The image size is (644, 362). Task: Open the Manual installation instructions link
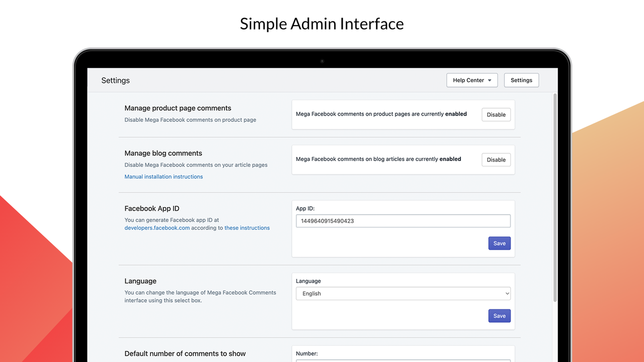(164, 176)
